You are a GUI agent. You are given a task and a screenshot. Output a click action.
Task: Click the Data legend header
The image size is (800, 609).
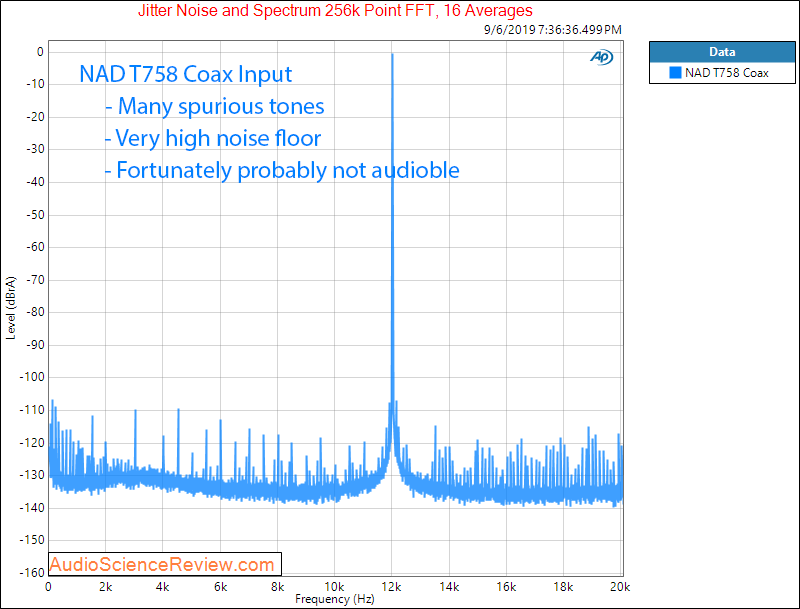722,52
